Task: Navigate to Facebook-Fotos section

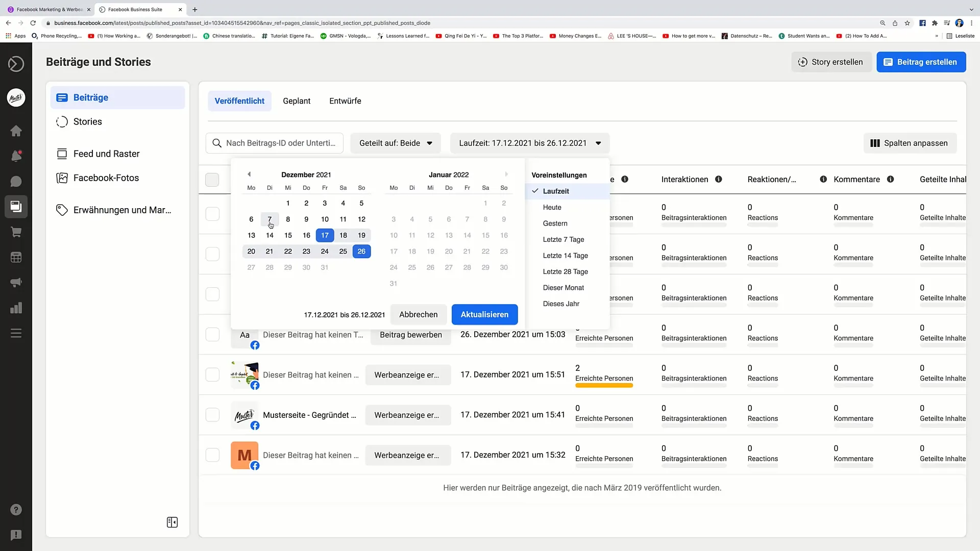Action: pyautogui.click(x=106, y=178)
